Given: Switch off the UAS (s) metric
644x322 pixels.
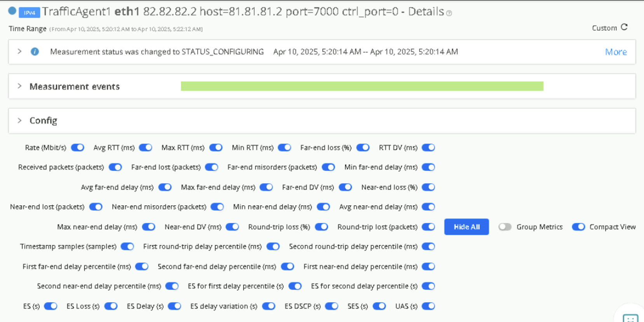Looking at the screenshot, I should pyautogui.click(x=428, y=306).
